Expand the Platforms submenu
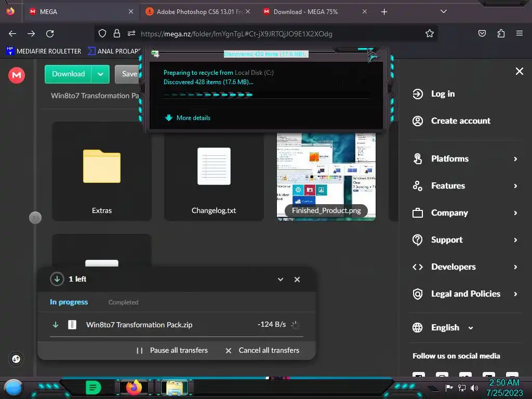532x399 pixels. (x=515, y=159)
